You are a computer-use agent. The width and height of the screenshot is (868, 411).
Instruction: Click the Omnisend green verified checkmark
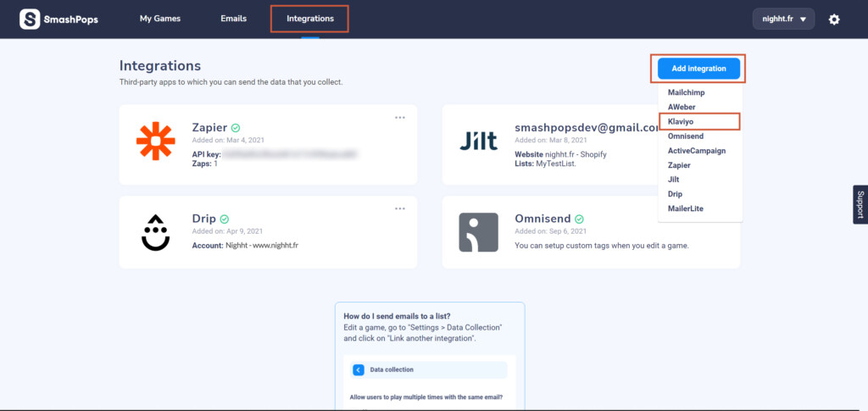point(579,219)
